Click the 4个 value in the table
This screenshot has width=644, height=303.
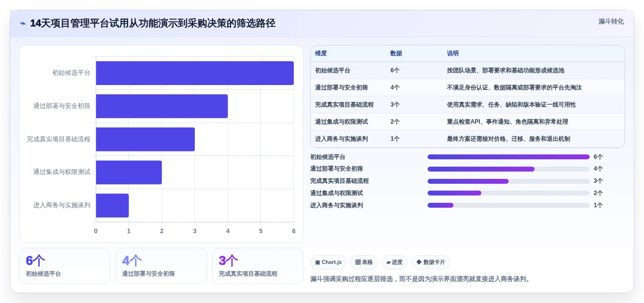click(x=395, y=87)
